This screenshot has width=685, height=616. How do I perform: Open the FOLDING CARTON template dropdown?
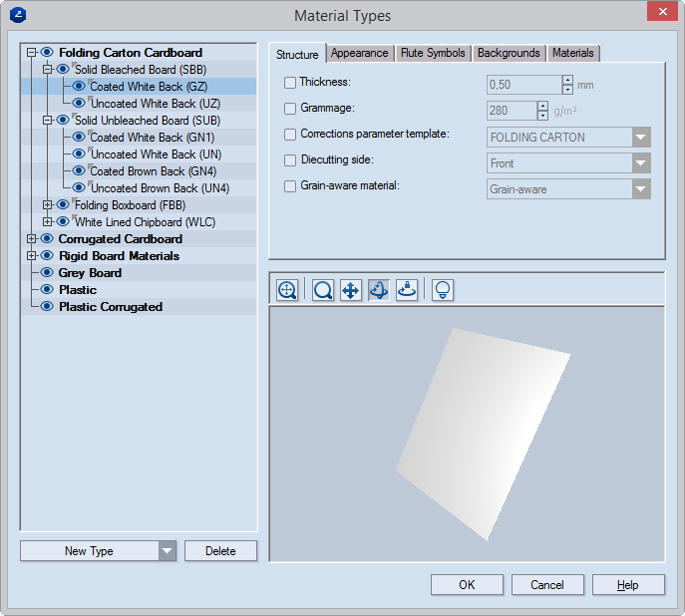pyautogui.click(x=641, y=138)
